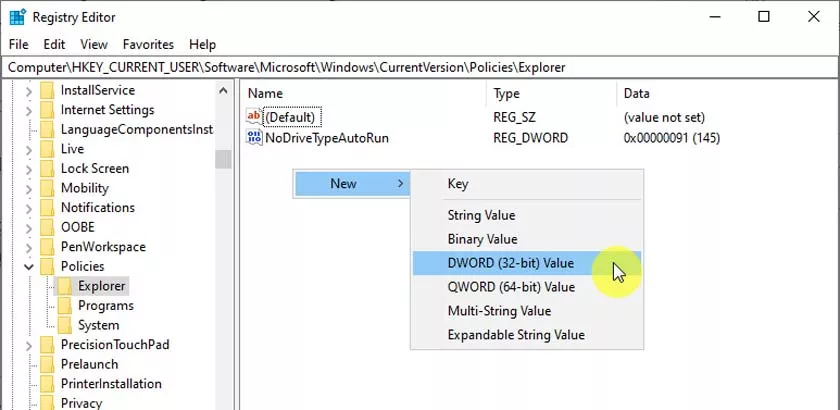The width and height of the screenshot is (840, 410).
Task: Select the PrecisionTouchPad tree key
Action: tap(115, 345)
